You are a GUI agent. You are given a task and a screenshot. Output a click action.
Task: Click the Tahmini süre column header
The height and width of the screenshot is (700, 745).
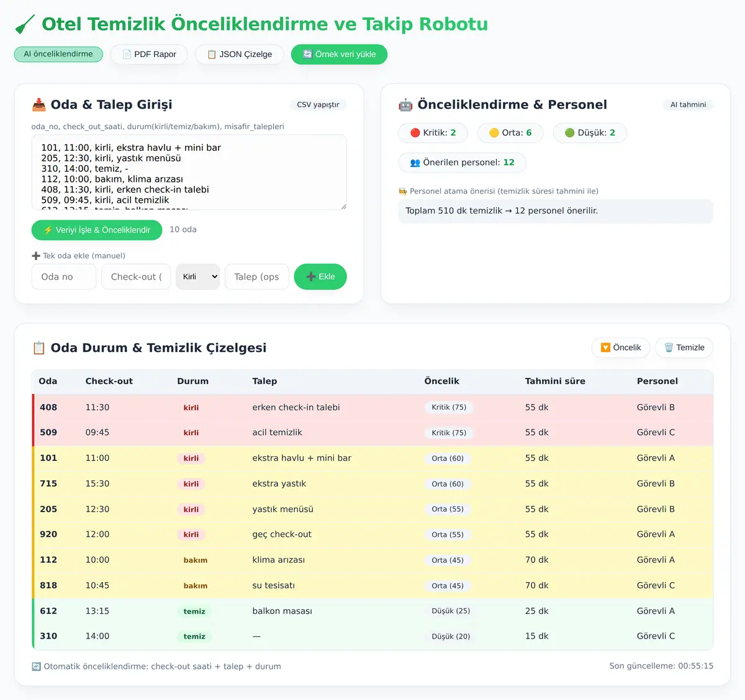click(x=555, y=381)
